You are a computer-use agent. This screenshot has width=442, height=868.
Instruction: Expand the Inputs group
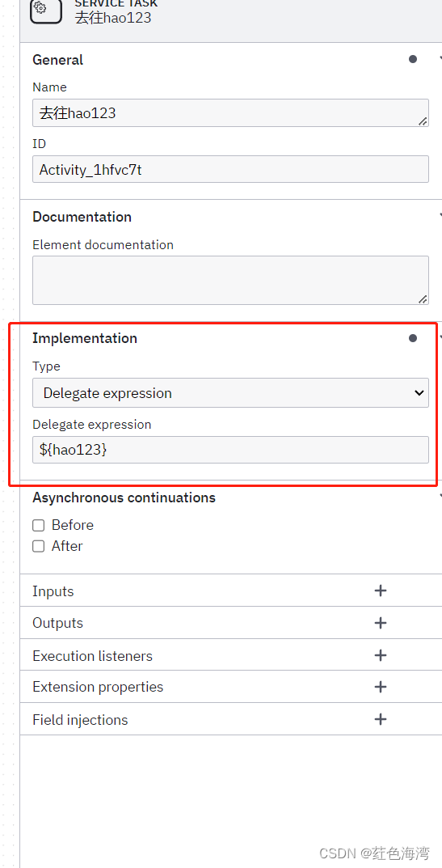[x=230, y=591]
